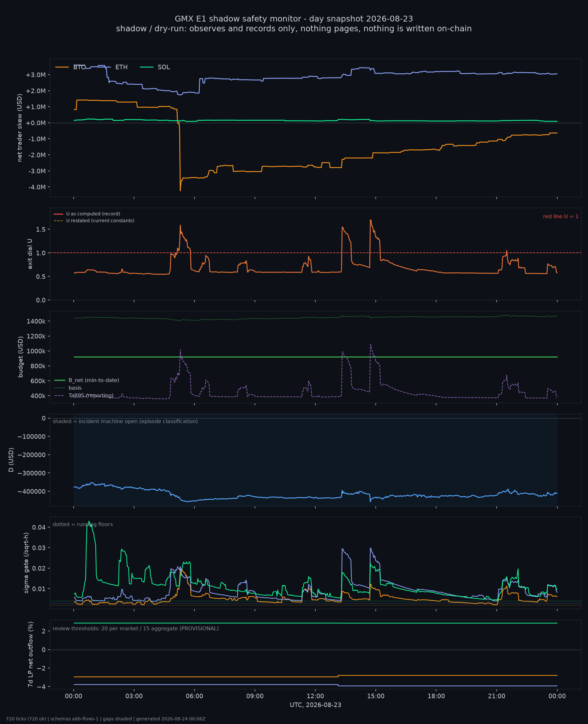
Task: Click the '0.03' sigma tick label
Action: (39, 548)
